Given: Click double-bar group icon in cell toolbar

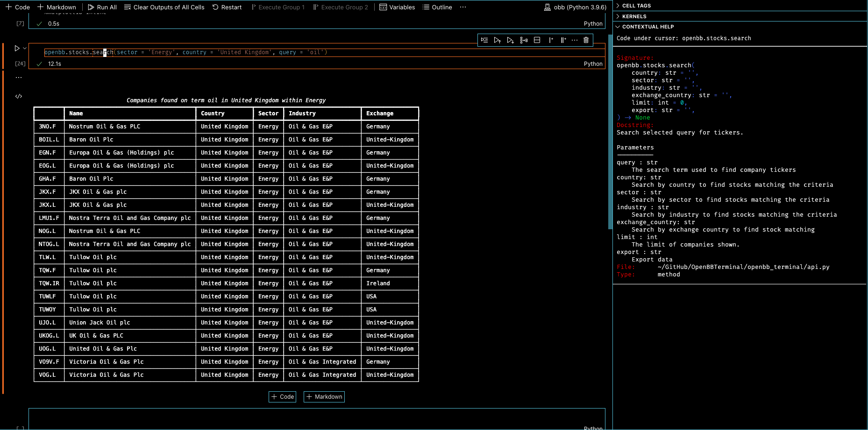Looking at the screenshot, I should coord(563,40).
